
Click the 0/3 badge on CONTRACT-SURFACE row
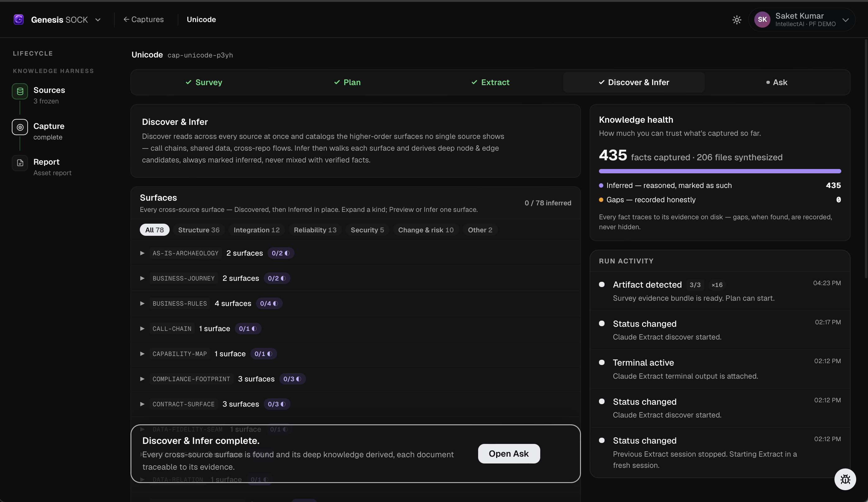click(x=277, y=404)
